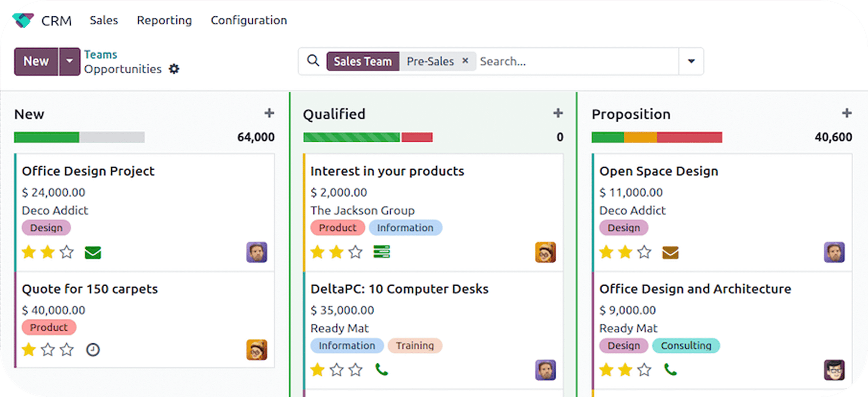The height and width of the screenshot is (397, 868).
Task: Open the search options dropdown arrow
Action: click(691, 61)
